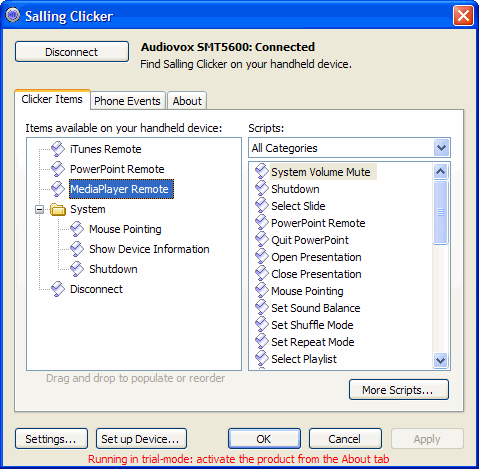
Task: Select iTunes Remote in device items
Action: 106,149
